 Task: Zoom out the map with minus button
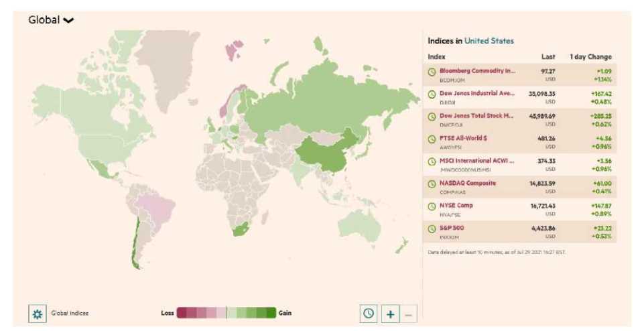tap(409, 313)
